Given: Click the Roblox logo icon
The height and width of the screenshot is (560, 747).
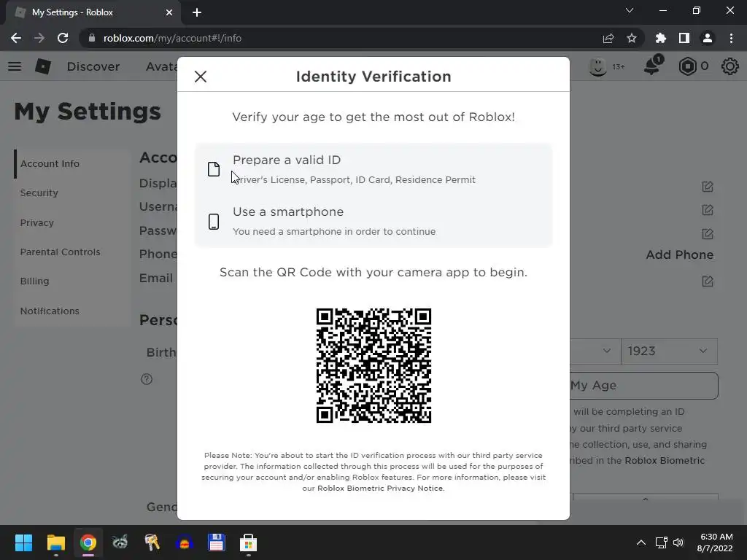Looking at the screenshot, I should [43, 66].
